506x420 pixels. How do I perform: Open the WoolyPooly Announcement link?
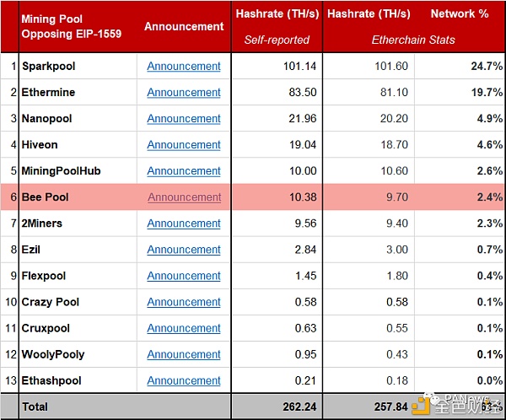point(184,354)
